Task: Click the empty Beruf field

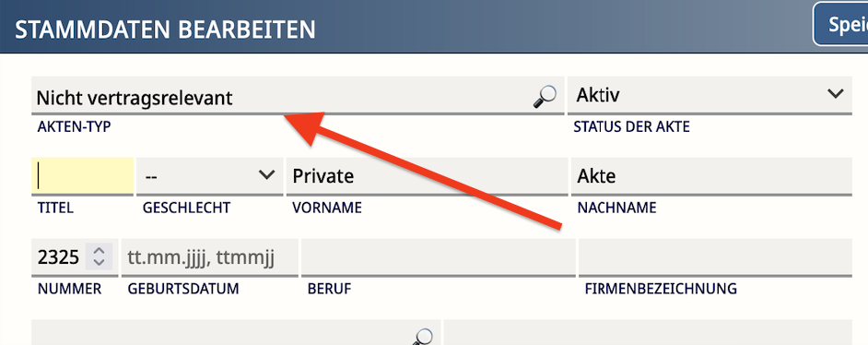Action: tap(439, 257)
